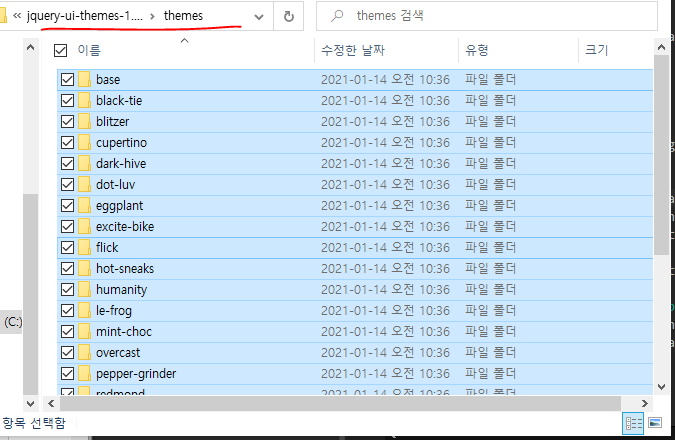Viewport: 675px width, 440px height.
Task: Click the overcast folder icon
Action: [x=84, y=353]
